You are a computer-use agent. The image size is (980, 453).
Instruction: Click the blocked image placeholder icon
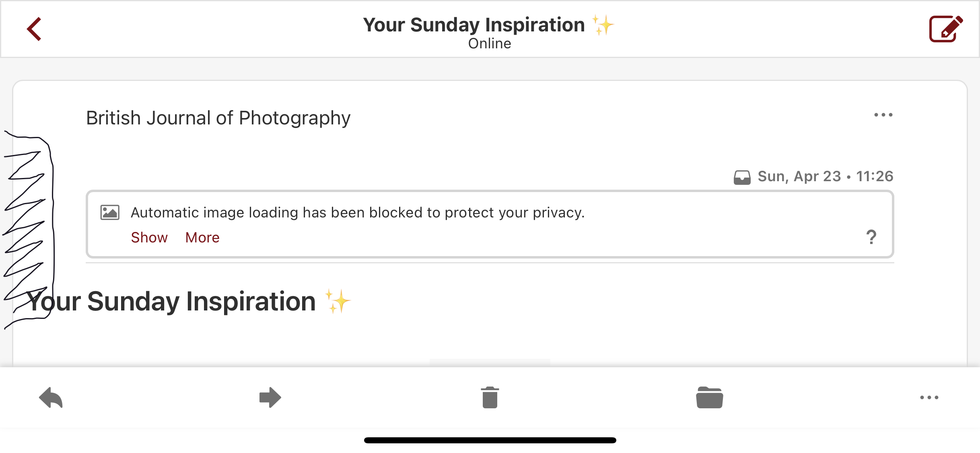click(x=110, y=212)
